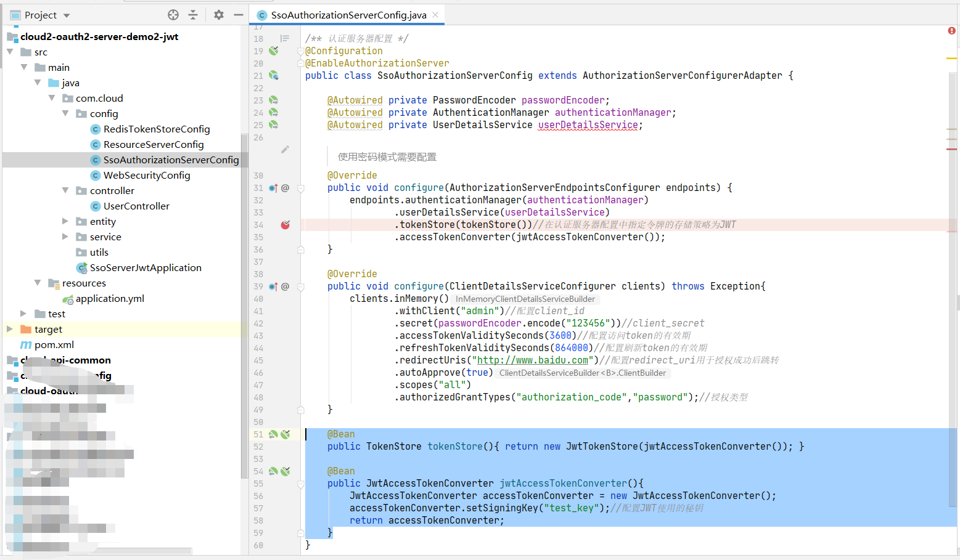Image resolution: width=960 pixels, height=560 pixels.
Task: Select the utils package
Action: coord(99,252)
